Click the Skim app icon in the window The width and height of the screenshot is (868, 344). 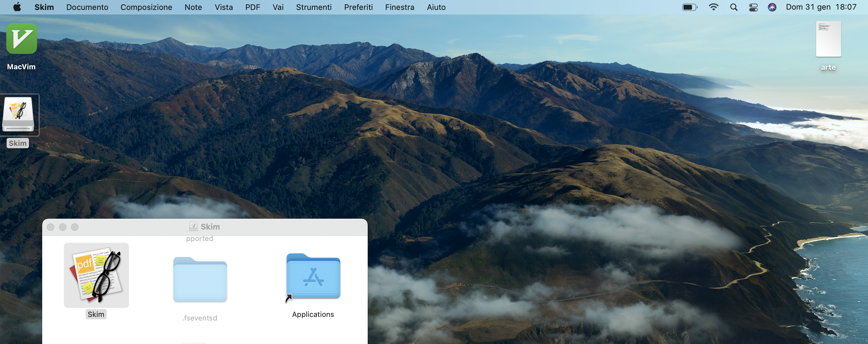pos(96,275)
